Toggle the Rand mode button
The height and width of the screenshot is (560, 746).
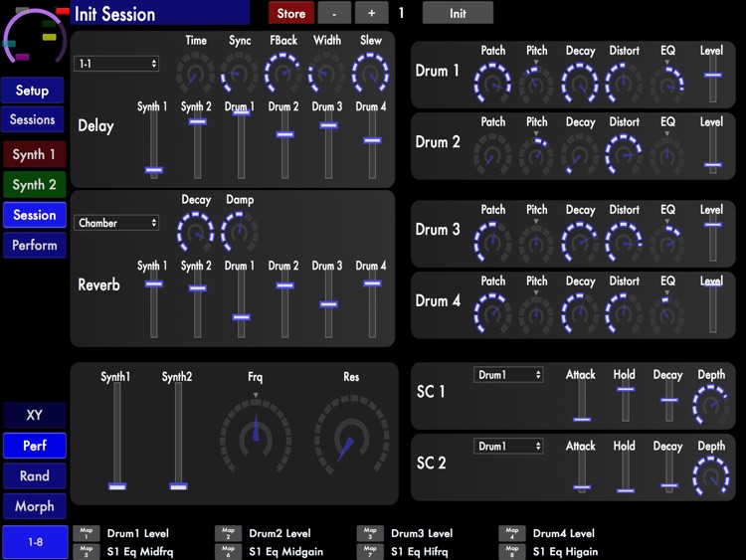coord(34,475)
